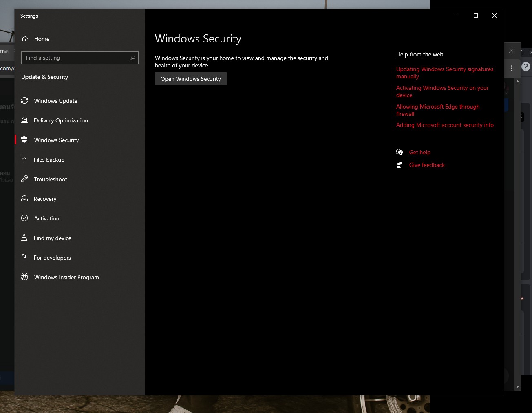The image size is (532, 413).
Task: Click the Give feedback link text
Action: point(427,165)
